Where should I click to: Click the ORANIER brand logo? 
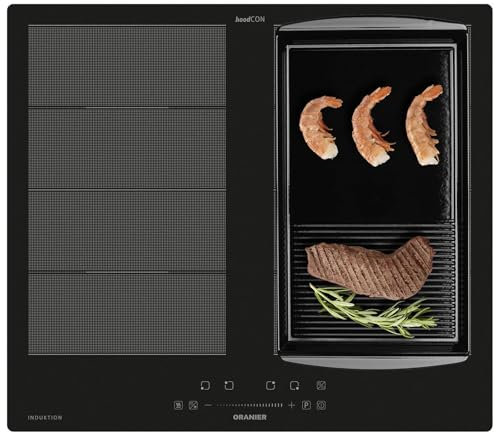250,417
